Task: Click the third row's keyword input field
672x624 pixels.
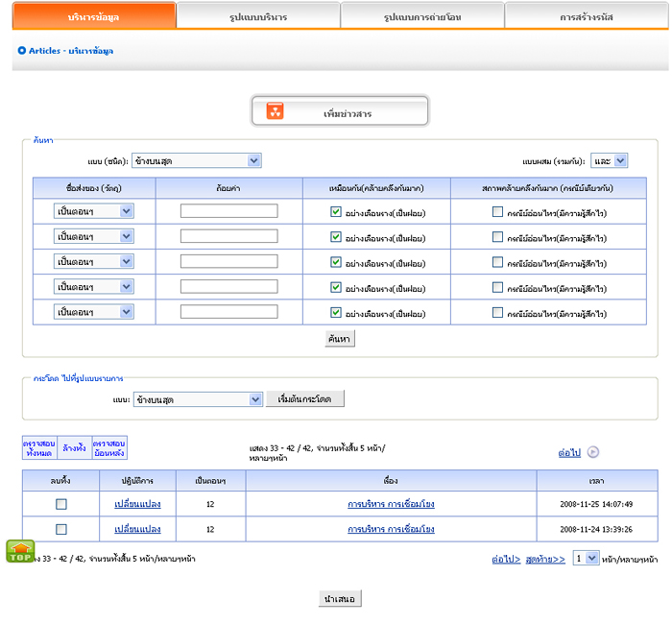Action: [x=228, y=261]
